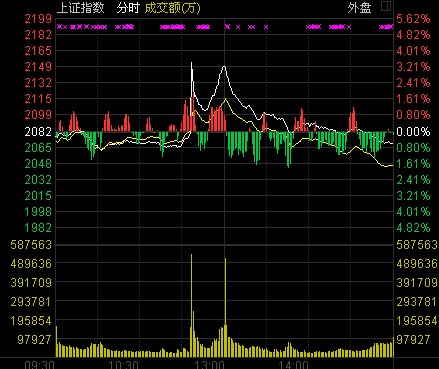Select the red 3.21% percentage label
Screen dimensions: 439x369
(x=413, y=67)
